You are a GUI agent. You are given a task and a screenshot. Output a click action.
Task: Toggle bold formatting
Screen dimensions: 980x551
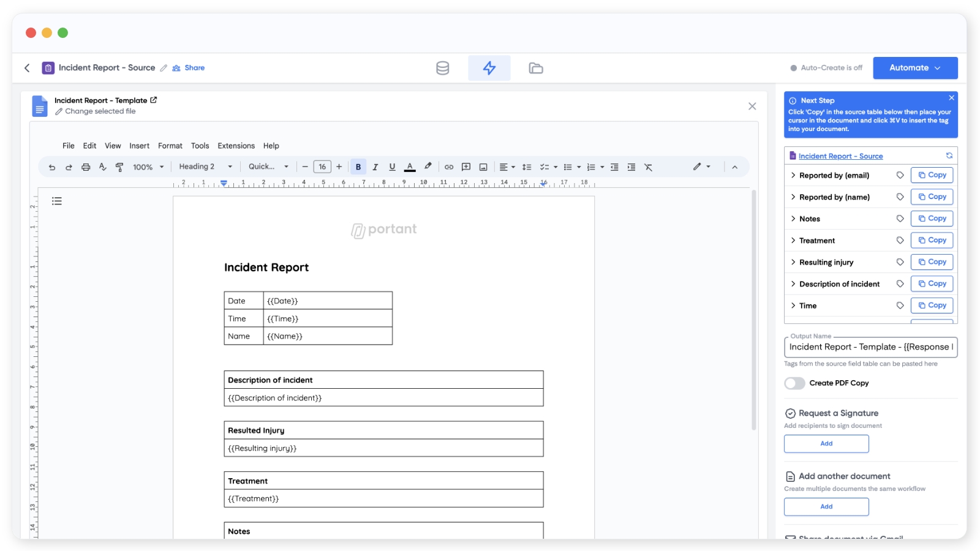pos(358,167)
